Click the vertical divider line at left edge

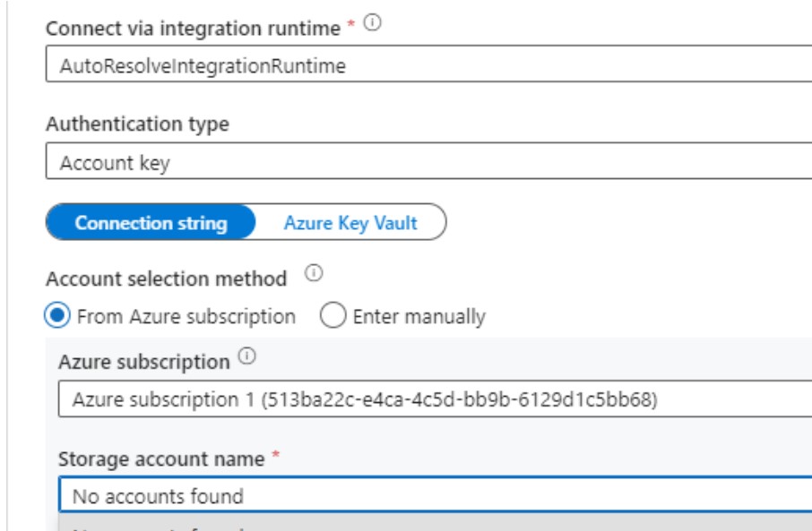[x=7, y=269]
